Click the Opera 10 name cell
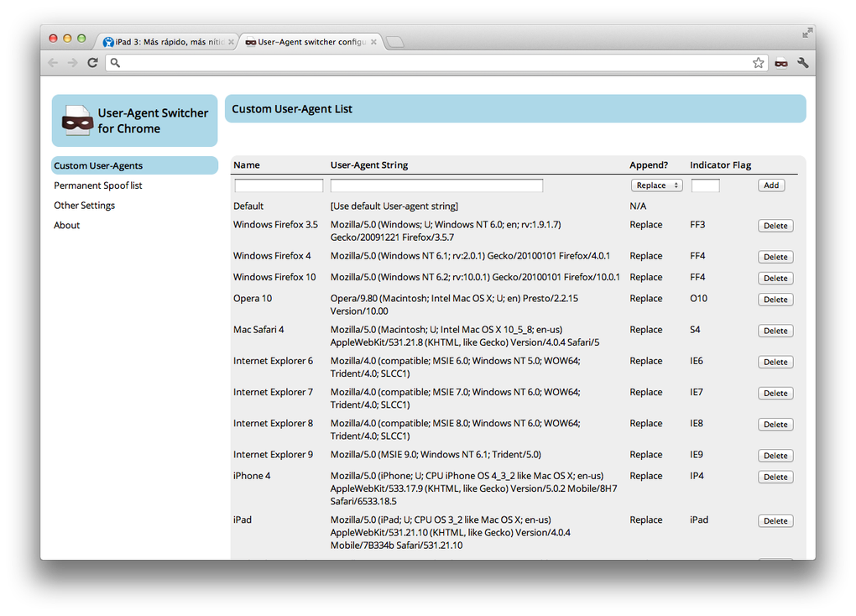The image size is (856, 616). (x=253, y=298)
